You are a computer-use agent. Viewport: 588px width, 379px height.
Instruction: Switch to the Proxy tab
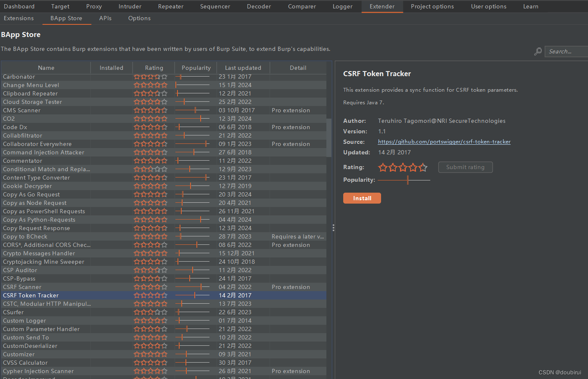click(94, 6)
